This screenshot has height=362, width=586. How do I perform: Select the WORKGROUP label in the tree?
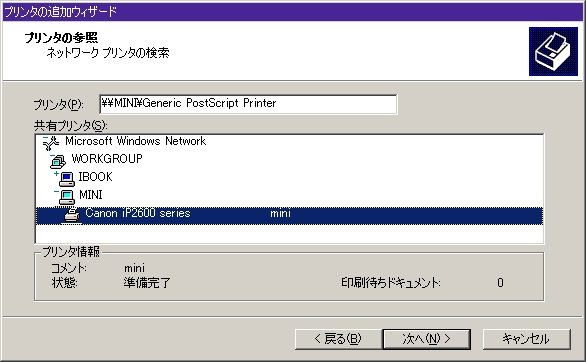click(107, 159)
